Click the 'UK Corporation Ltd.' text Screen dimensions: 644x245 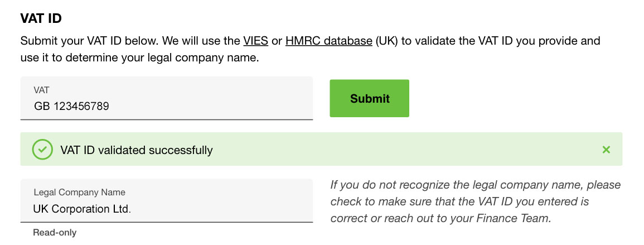click(x=82, y=209)
